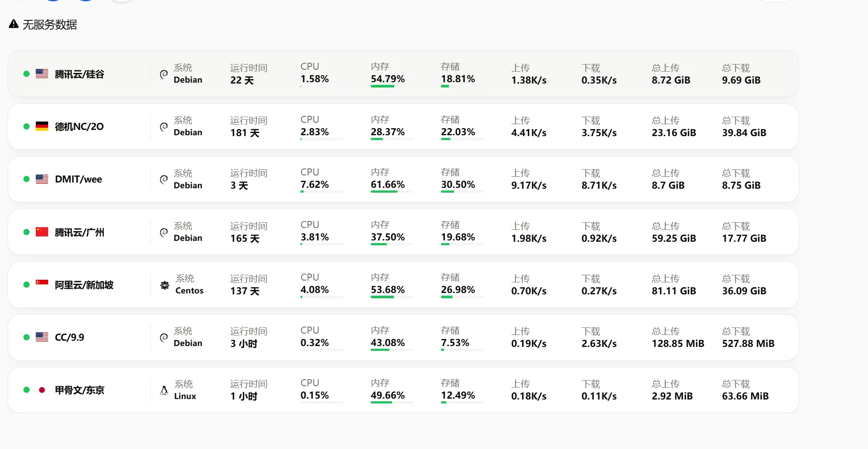This screenshot has height=449, width=868.
Task: Click the 3.81% CPU bar for 腾讯云/广州
Action: tap(322, 244)
